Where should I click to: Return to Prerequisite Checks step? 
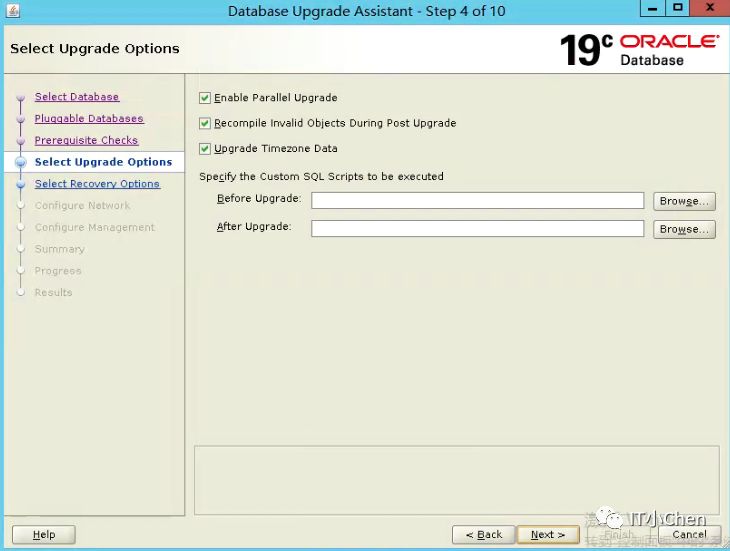[x=86, y=140]
